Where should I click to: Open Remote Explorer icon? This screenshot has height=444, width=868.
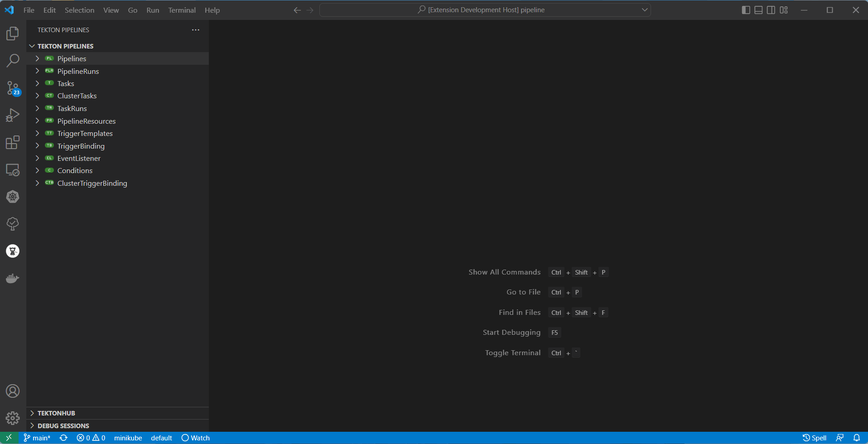pos(13,169)
